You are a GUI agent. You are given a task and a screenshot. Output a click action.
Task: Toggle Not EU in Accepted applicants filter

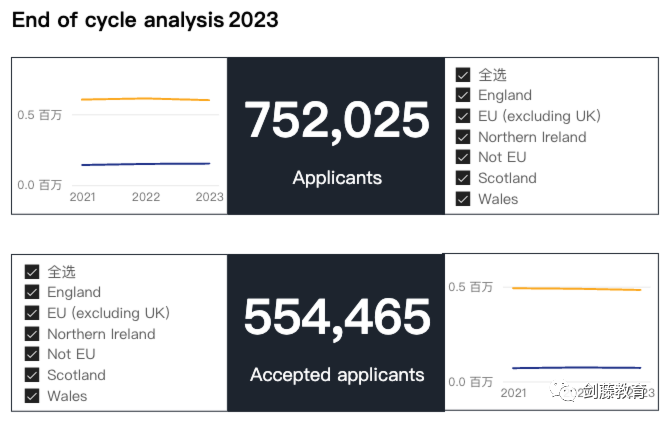click(x=32, y=354)
